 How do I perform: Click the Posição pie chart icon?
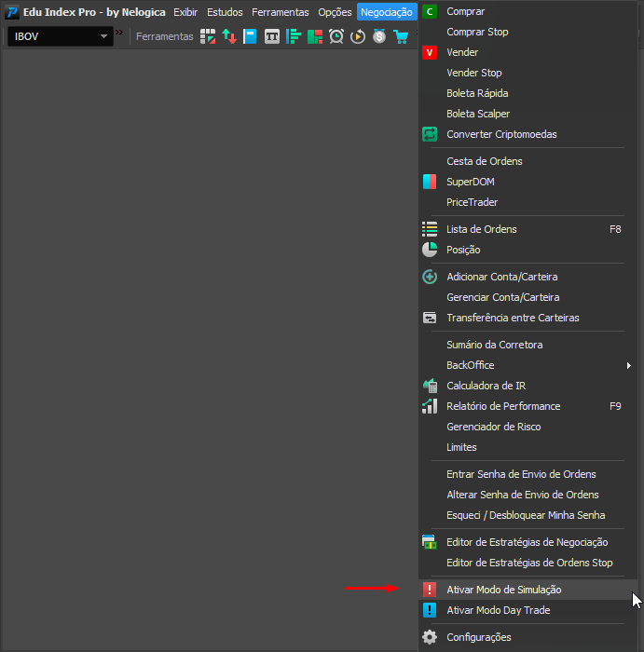pyautogui.click(x=430, y=250)
